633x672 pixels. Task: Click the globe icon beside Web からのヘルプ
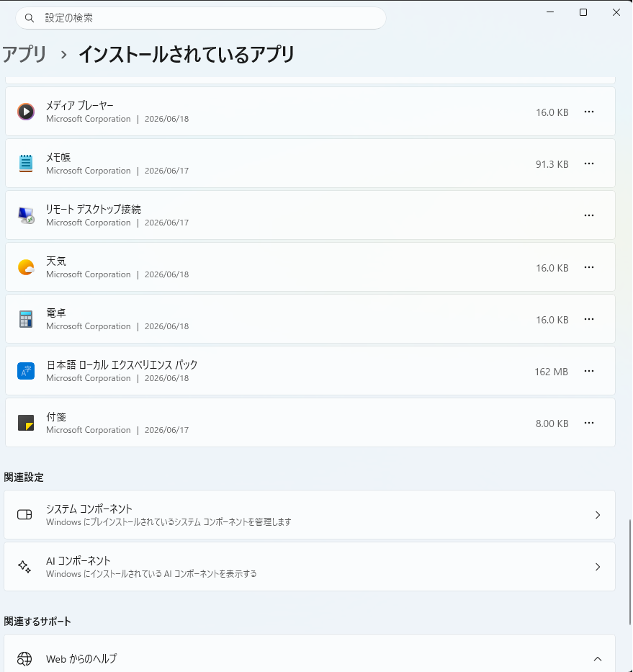24,659
